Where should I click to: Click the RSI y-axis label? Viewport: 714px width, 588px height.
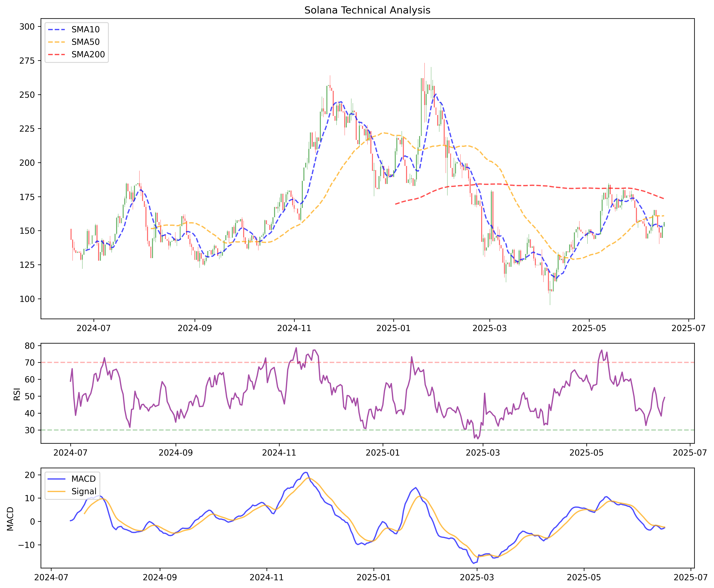[x=17, y=394]
